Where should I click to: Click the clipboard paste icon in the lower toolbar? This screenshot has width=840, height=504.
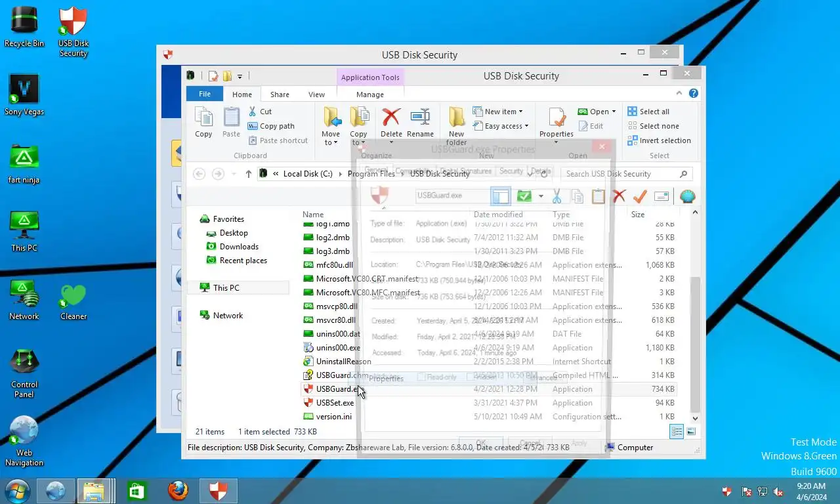pos(598,196)
